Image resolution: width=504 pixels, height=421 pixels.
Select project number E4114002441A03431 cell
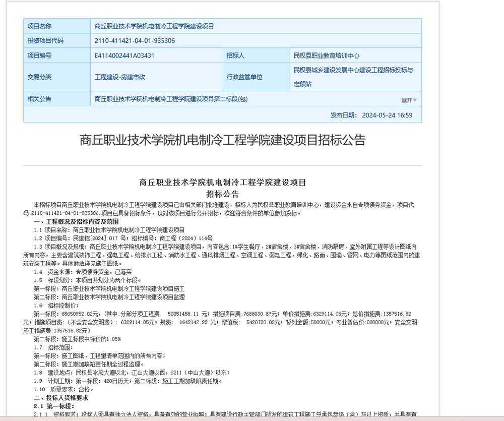pos(157,55)
